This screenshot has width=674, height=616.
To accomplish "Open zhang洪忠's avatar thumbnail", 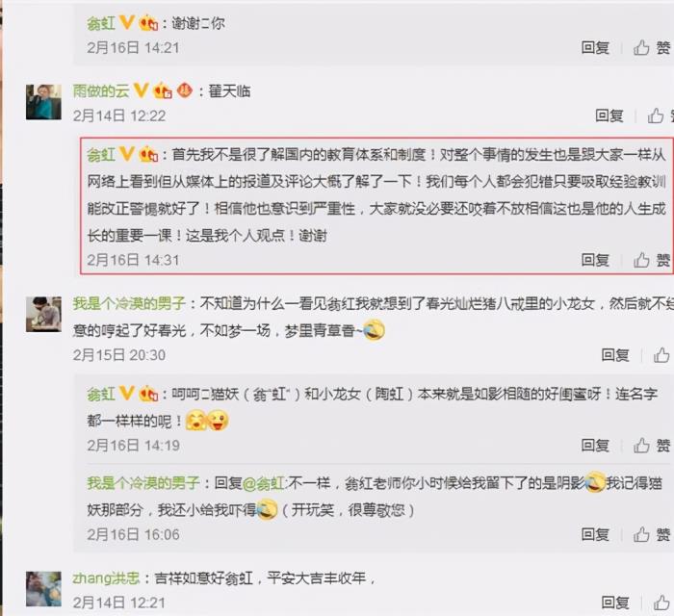I will click(x=43, y=588).
